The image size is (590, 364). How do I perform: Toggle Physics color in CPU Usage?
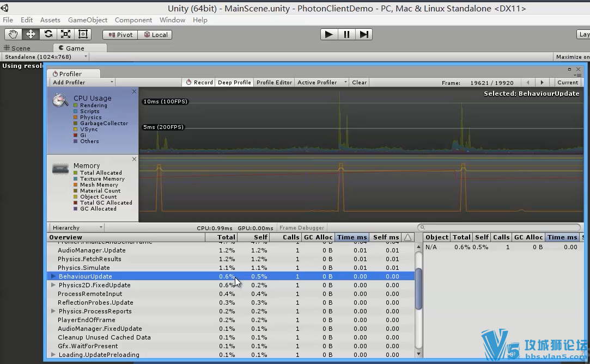click(x=76, y=117)
